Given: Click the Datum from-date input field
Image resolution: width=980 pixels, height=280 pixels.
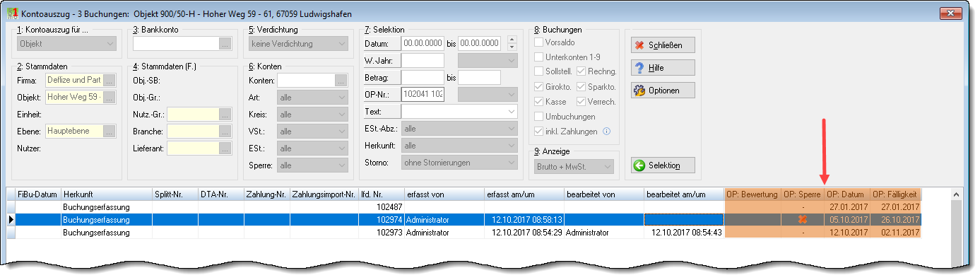Looking at the screenshot, I should 423,44.
